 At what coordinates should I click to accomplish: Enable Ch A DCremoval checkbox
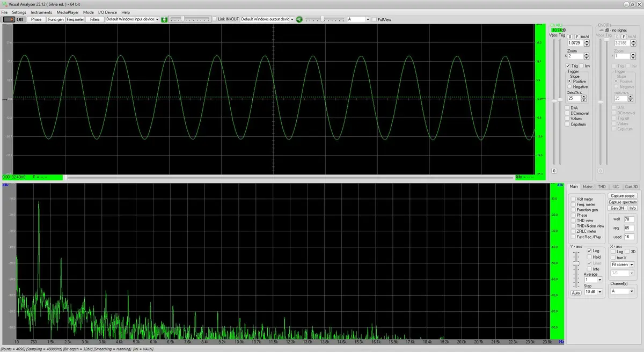567,113
